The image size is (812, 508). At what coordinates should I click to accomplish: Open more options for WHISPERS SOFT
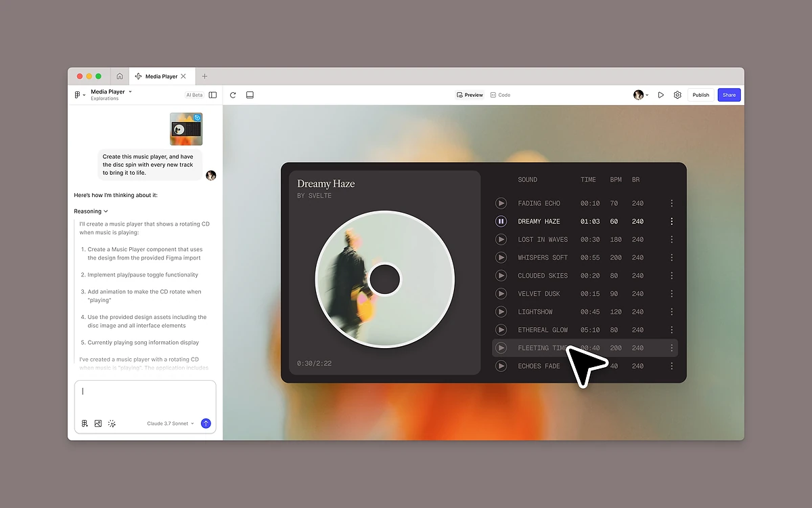click(671, 257)
